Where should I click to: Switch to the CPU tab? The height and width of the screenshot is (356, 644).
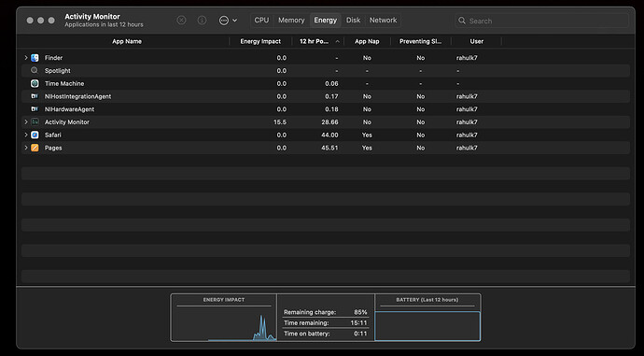[261, 21]
